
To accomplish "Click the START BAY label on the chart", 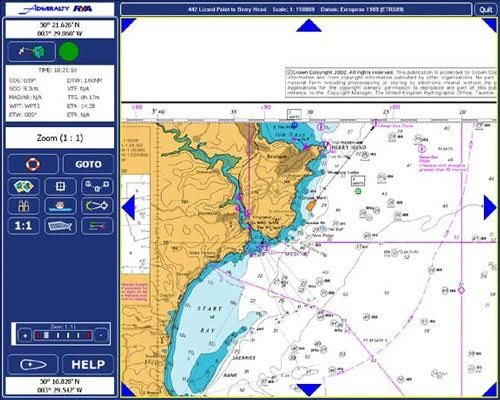I will 209,319.
